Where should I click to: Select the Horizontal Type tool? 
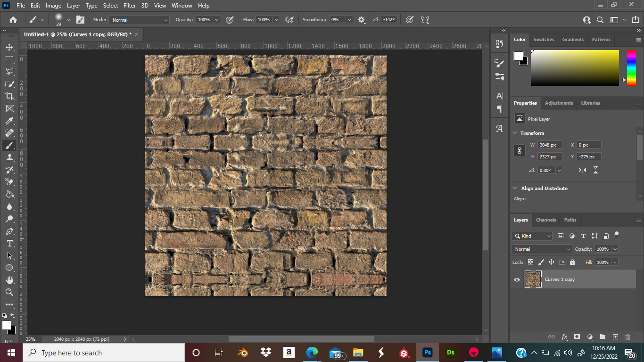click(x=9, y=243)
